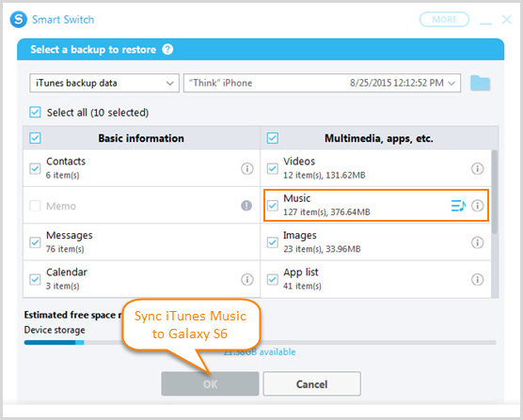Click Multimedia, apps, etc. column header
The height and width of the screenshot is (420, 523).
click(x=379, y=138)
